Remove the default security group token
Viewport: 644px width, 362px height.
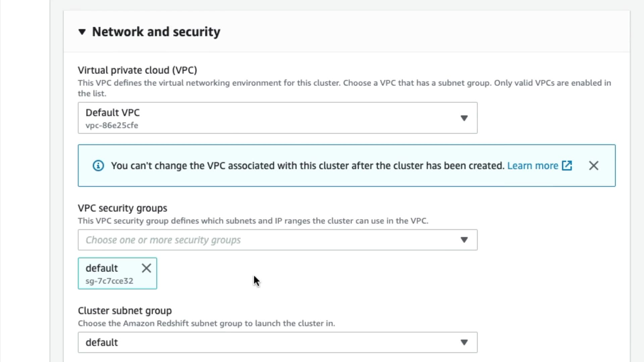click(146, 268)
